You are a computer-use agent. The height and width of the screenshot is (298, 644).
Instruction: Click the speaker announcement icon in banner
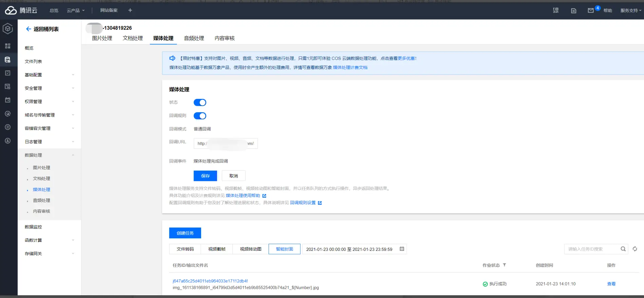coord(173,58)
